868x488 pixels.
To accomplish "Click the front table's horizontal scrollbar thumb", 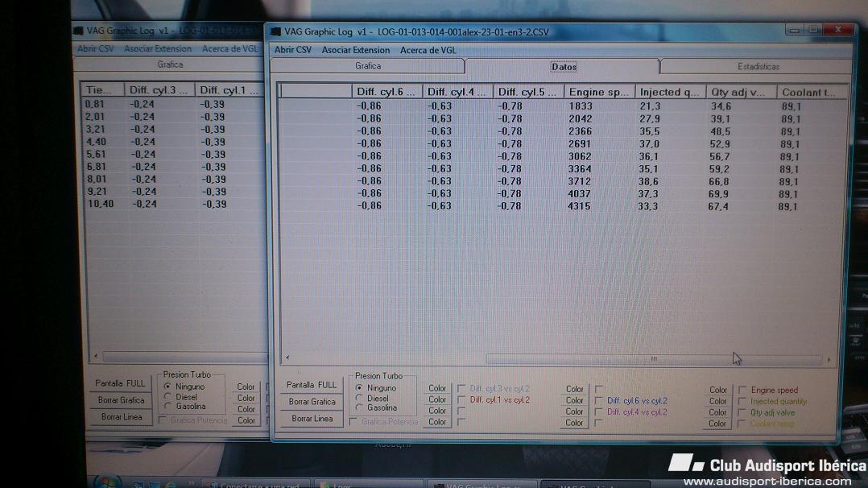I will point(654,359).
